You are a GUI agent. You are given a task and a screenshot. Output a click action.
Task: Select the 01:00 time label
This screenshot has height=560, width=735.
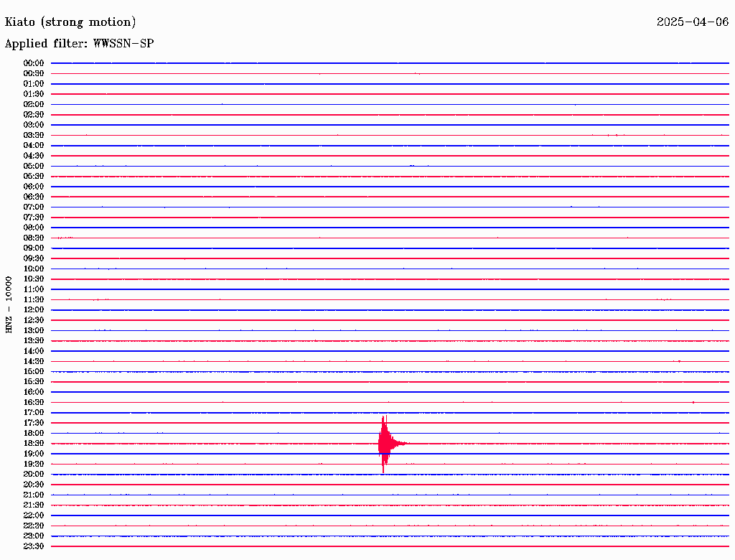coord(34,83)
